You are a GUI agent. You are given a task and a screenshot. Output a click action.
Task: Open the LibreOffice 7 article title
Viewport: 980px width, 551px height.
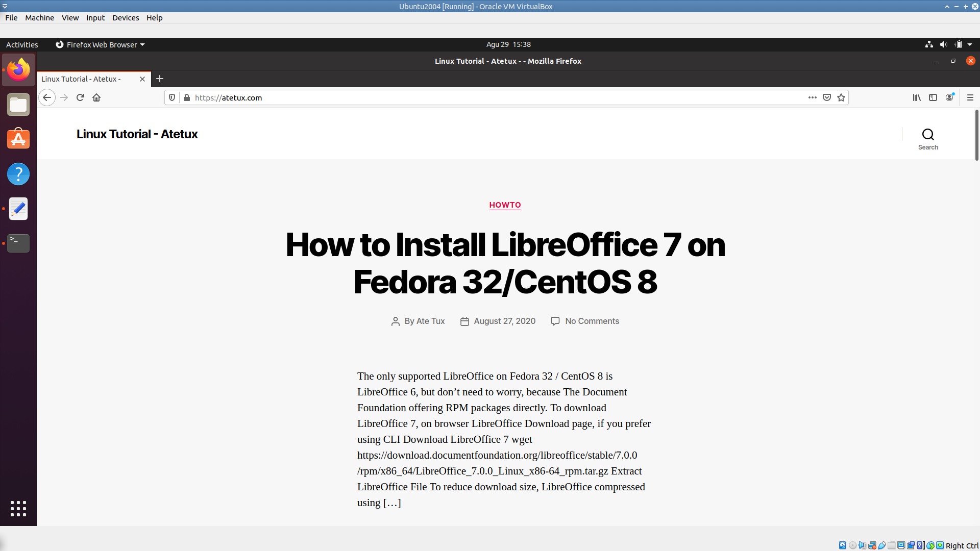pyautogui.click(x=505, y=263)
